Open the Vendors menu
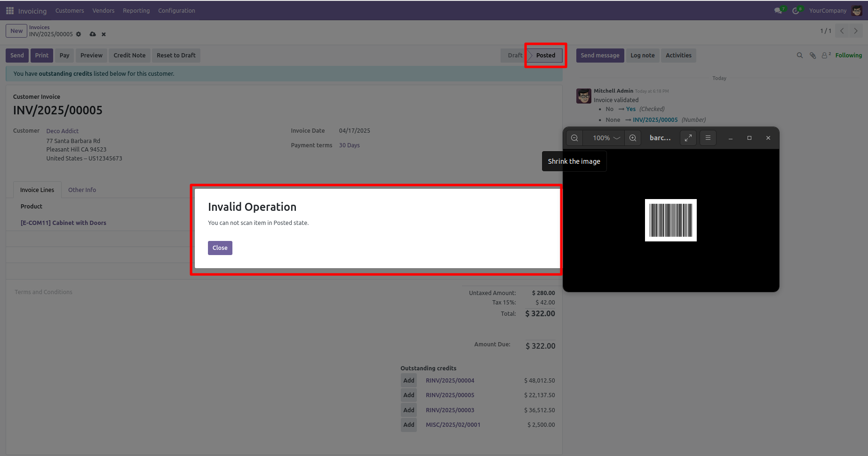The width and height of the screenshot is (868, 456). tap(104, 10)
